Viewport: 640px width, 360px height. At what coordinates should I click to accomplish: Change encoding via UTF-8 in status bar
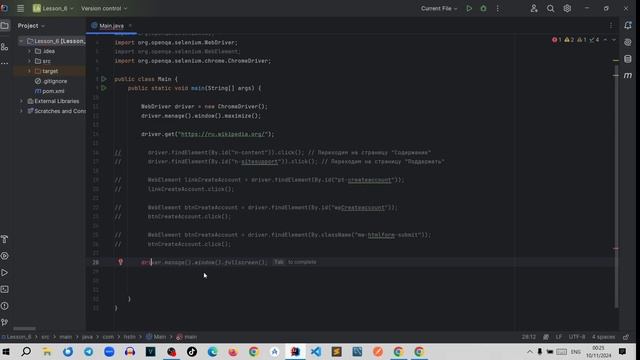(x=577, y=337)
